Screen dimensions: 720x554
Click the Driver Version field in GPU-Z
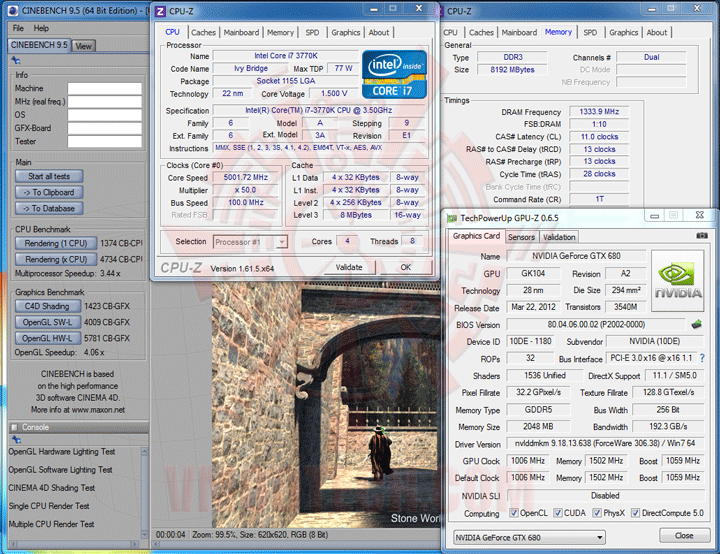point(605,443)
